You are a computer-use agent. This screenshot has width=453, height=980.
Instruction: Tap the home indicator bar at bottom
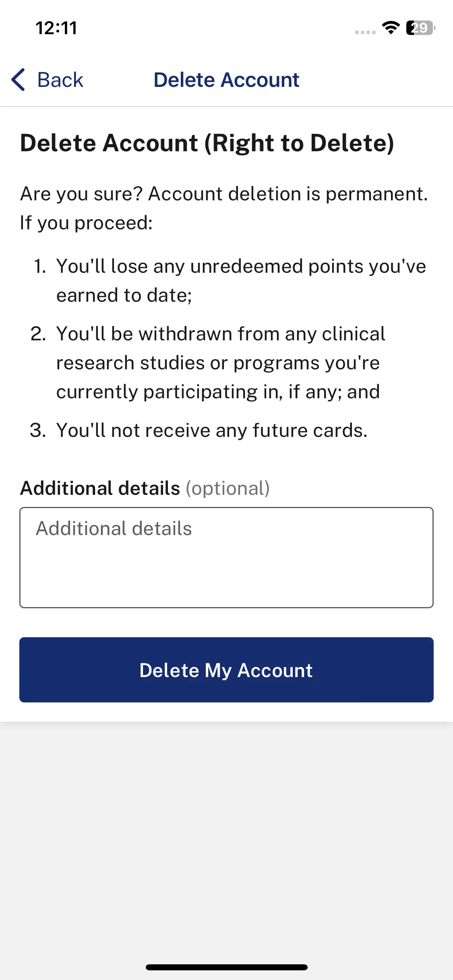click(x=226, y=967)
